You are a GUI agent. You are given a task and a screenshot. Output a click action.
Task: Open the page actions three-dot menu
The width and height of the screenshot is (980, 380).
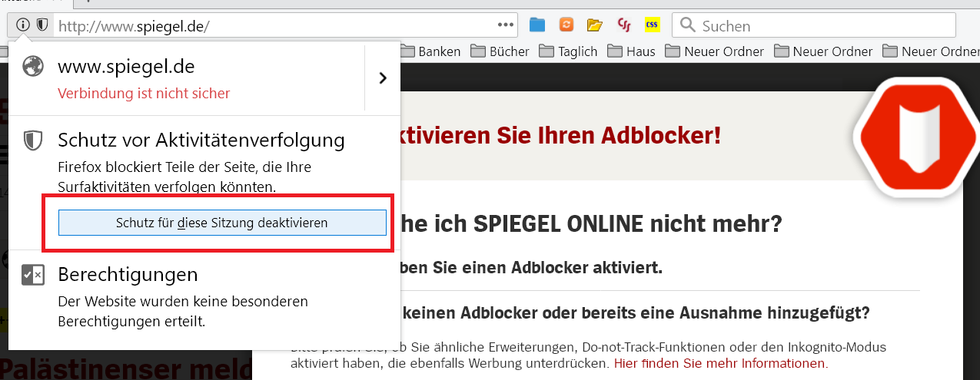(x=505, y=25)
